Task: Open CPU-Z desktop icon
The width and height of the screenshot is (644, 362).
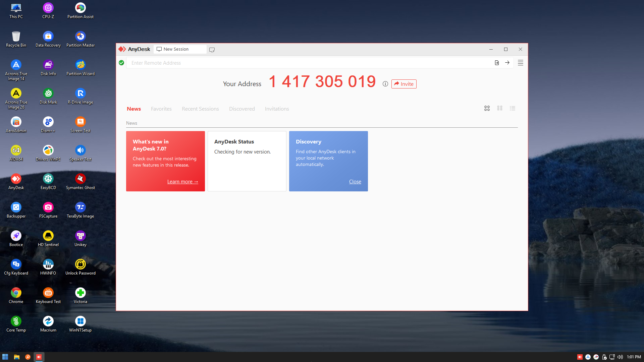Action: [48, 11]
